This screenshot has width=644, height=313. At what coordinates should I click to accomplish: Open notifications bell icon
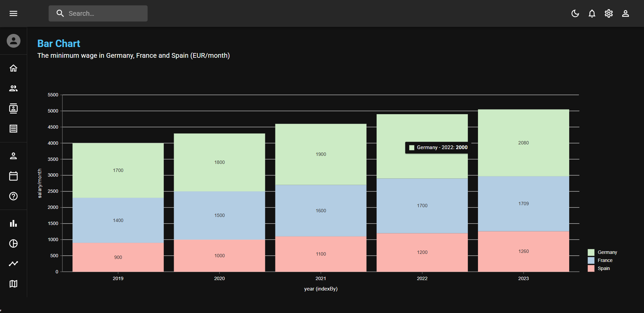(592, 13)
